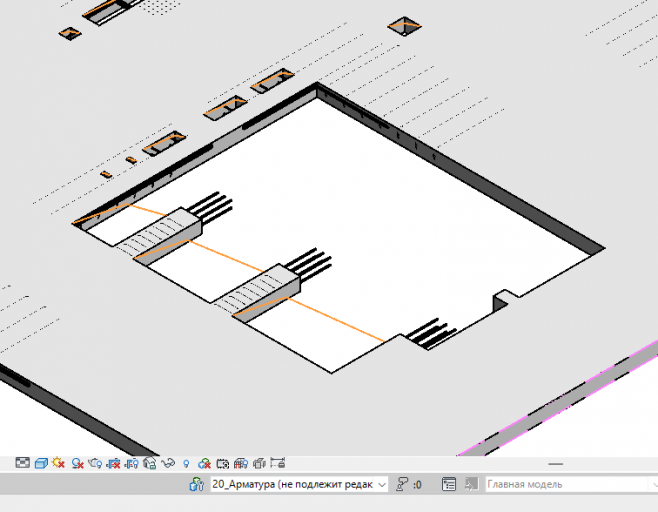Open the active workset dropdown 20_Арматура
Screen dimensions: 658x512
pyautogui.click(x=299, y=484)
